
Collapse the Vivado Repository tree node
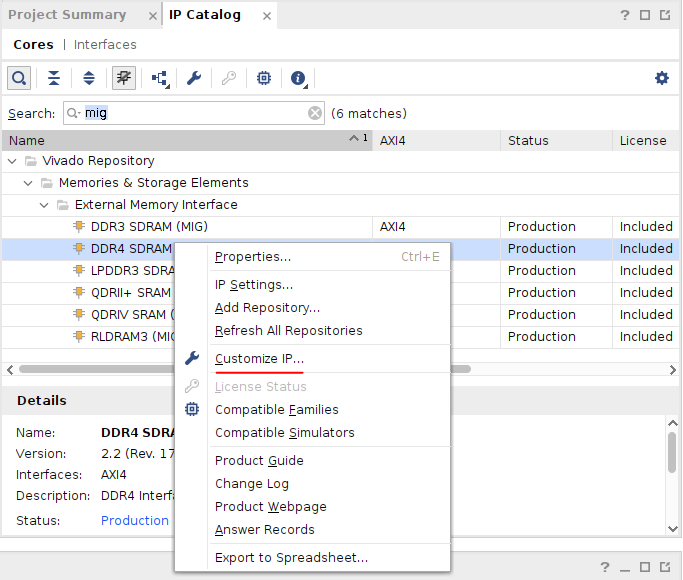click(12, 161)
